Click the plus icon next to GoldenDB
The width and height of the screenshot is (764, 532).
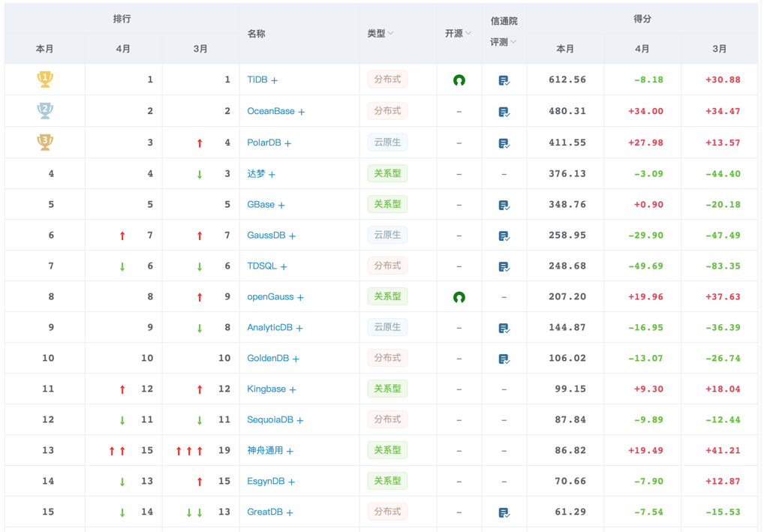click(x=296, y=359)
